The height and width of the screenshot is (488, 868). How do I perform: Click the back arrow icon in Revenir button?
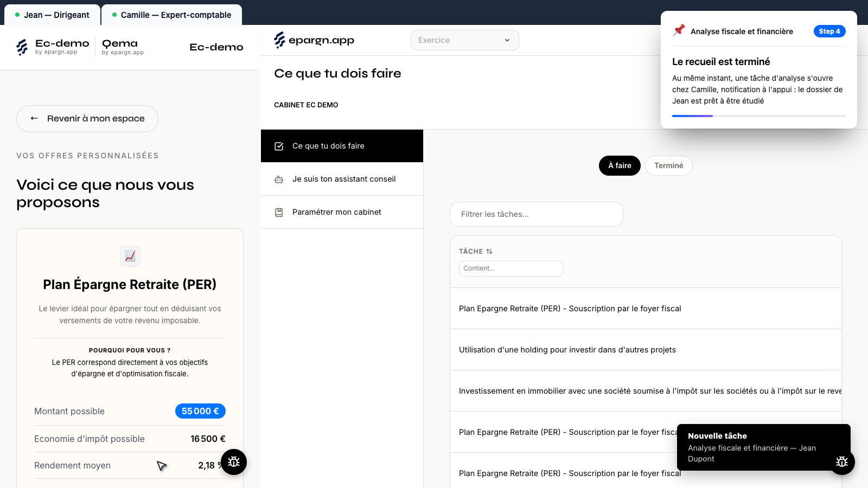click(x=34, y=118)
